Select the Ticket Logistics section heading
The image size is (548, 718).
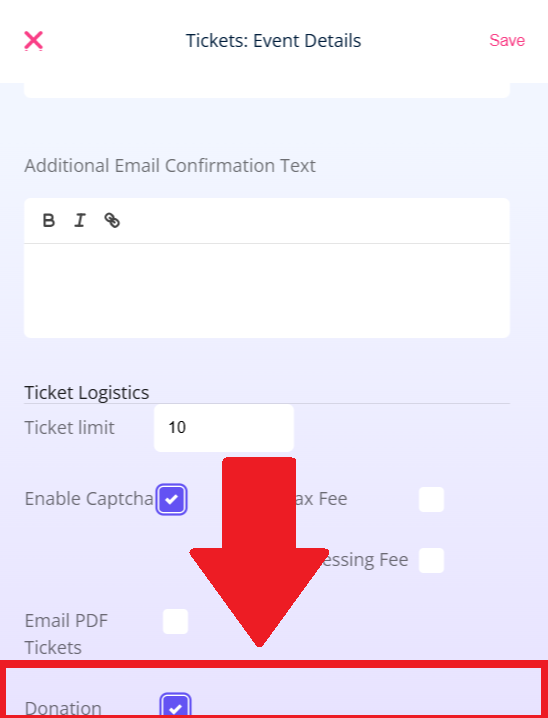click(87, 392)
